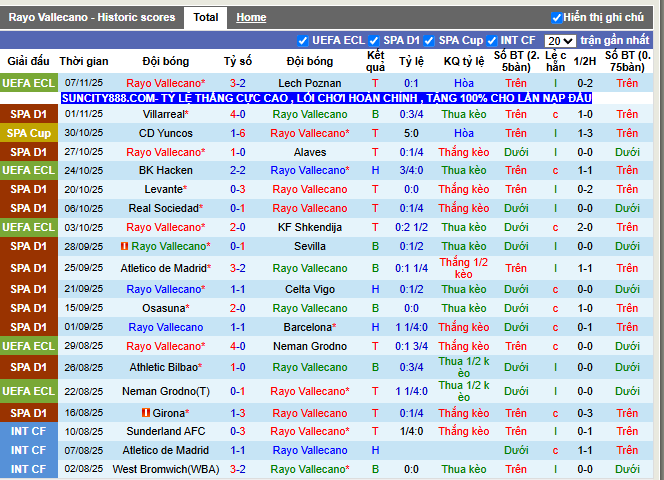Screen dimensions: 664x480
Task: Click the date 22/08/25
Action: point(84,391)
